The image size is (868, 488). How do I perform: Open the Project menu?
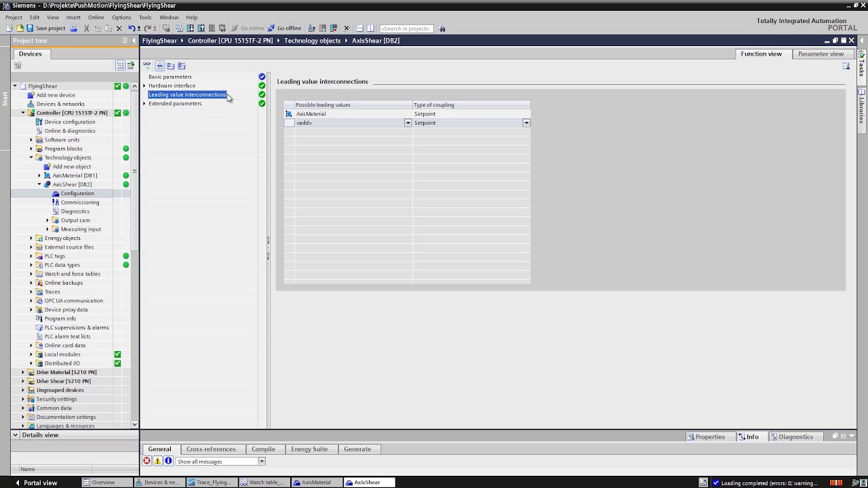tap(14, 17)
